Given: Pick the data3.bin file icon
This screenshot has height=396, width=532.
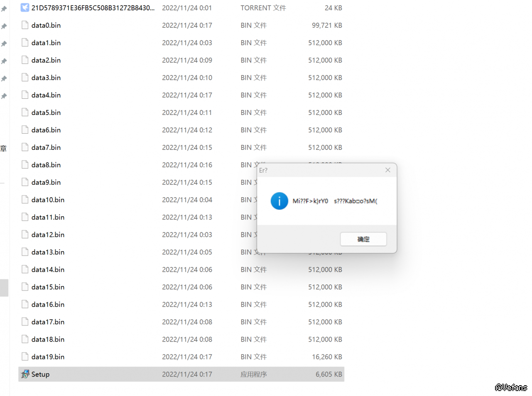Looking at the screenshot, I should coord(25,77).
